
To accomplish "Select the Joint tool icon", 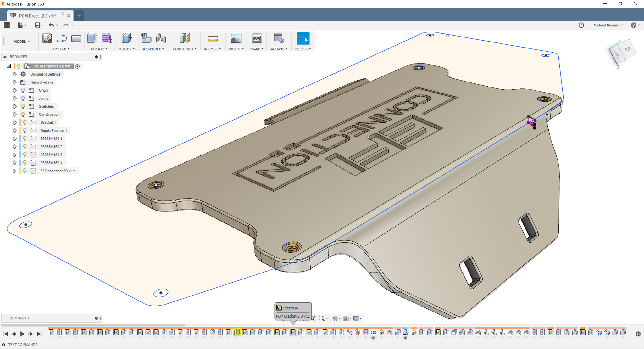I will point(161,38).
